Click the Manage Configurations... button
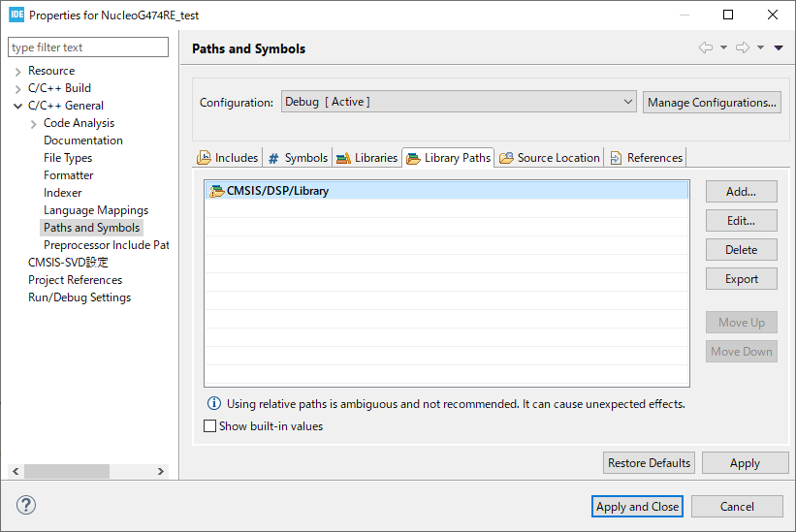 [712, 102]
